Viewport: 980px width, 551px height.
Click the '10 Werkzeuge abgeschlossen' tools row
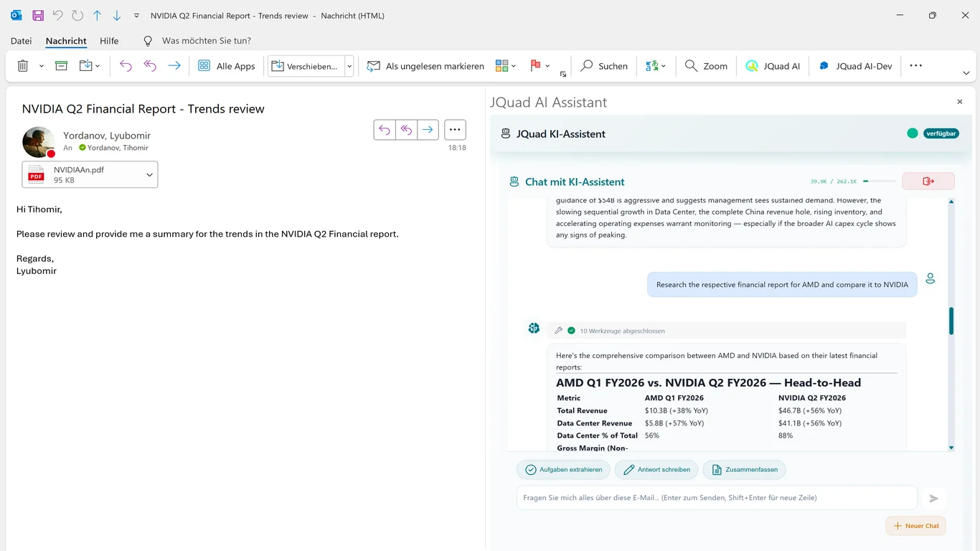pyautogui.click(x=727, y=331)
